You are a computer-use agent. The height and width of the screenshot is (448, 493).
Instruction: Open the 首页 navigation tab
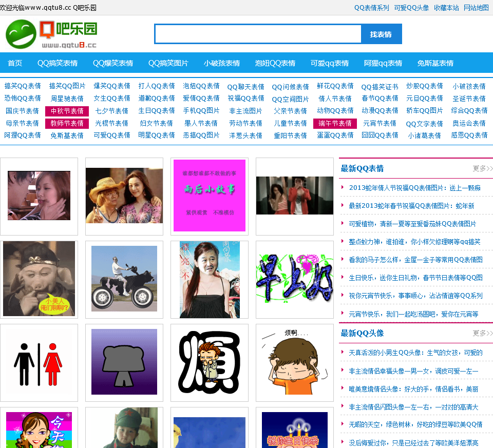pyautogui.click(x=15, y=63)
